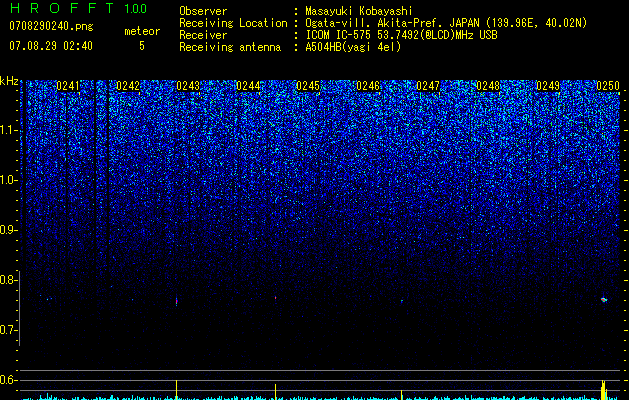Screen dimensions: 629x400
Task: Click the 0249 time marker
Action: point(548,86)
